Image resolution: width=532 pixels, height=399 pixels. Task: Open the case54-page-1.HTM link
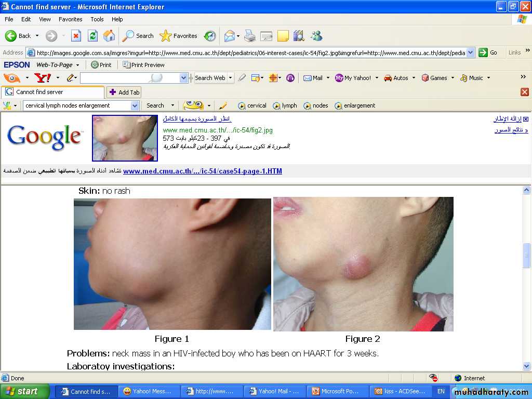point(202,171)
